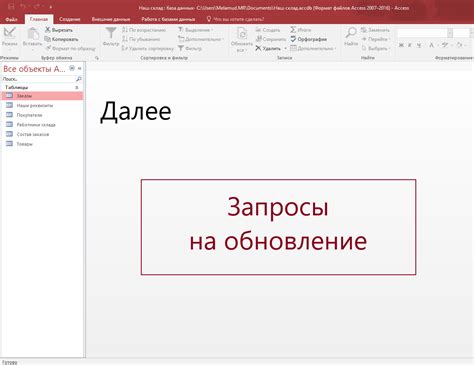Switch to Внешние данные tab

tap(111, 19)
